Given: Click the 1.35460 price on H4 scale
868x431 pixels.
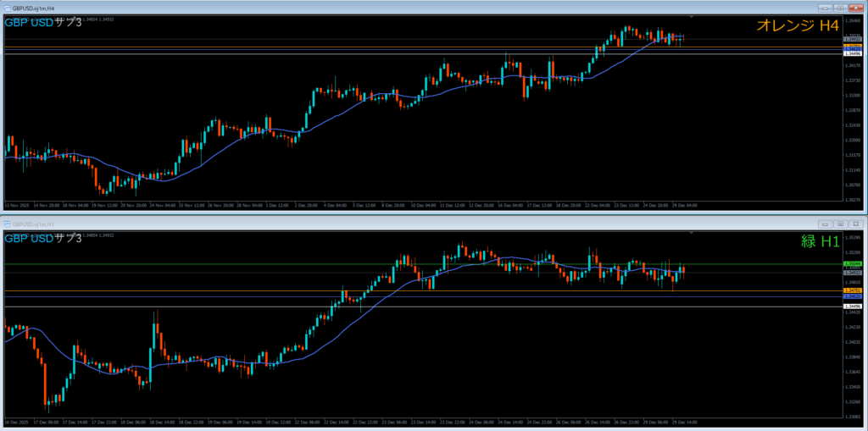Looking at the screenshot, I should click(852, 20).
